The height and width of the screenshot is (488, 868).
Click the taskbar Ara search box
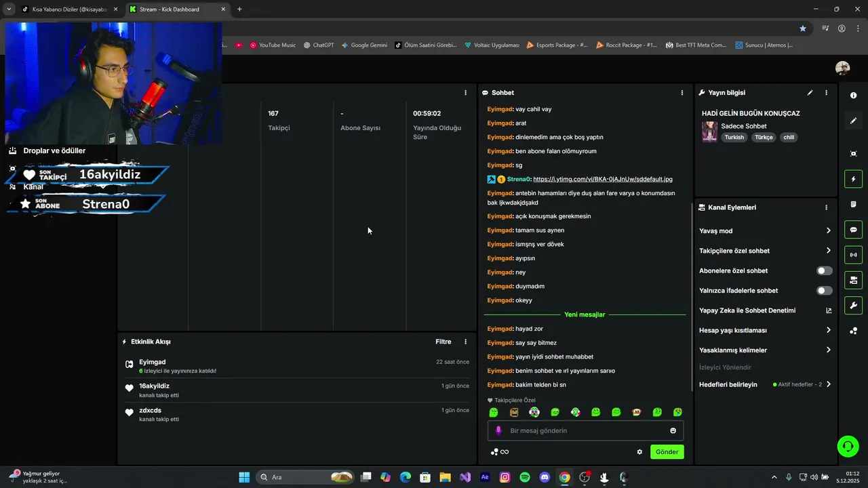pos(307,477)
